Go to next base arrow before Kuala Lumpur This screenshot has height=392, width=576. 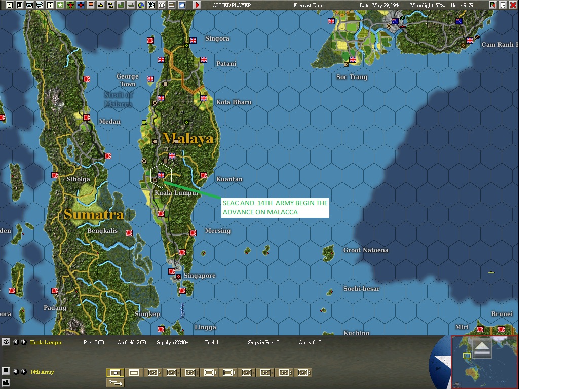23,342
